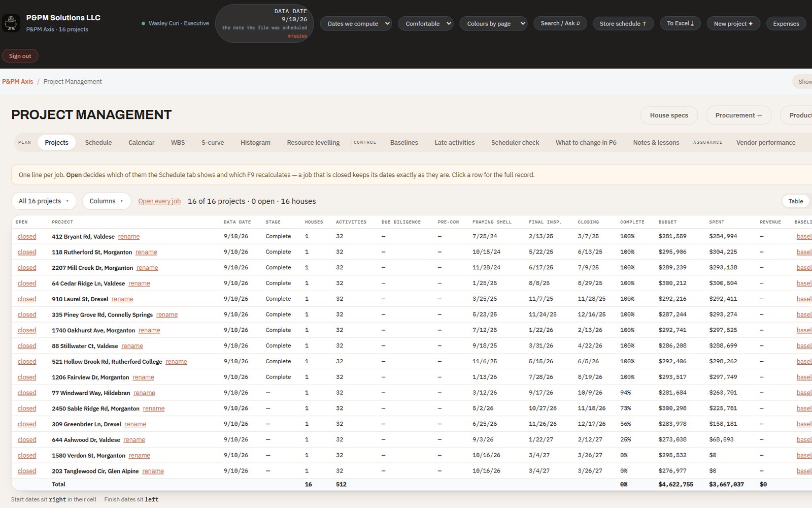Open the Late activities tab

(455, 143)
